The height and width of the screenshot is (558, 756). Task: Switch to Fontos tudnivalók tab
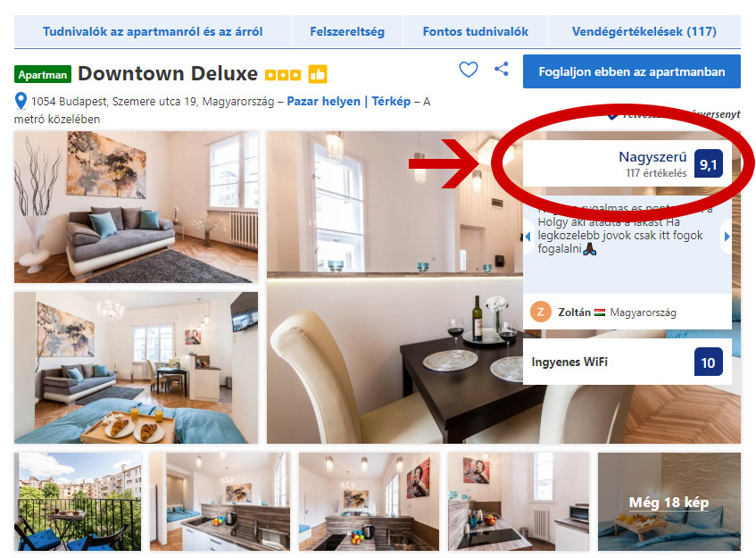[476, 32]
